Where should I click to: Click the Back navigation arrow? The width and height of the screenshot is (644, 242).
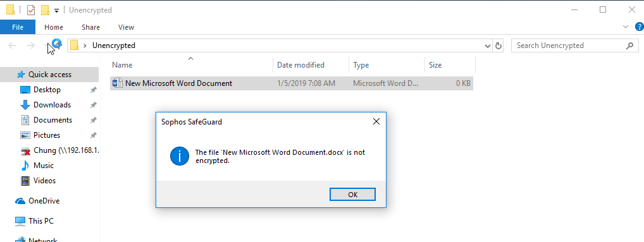[12, 45]
